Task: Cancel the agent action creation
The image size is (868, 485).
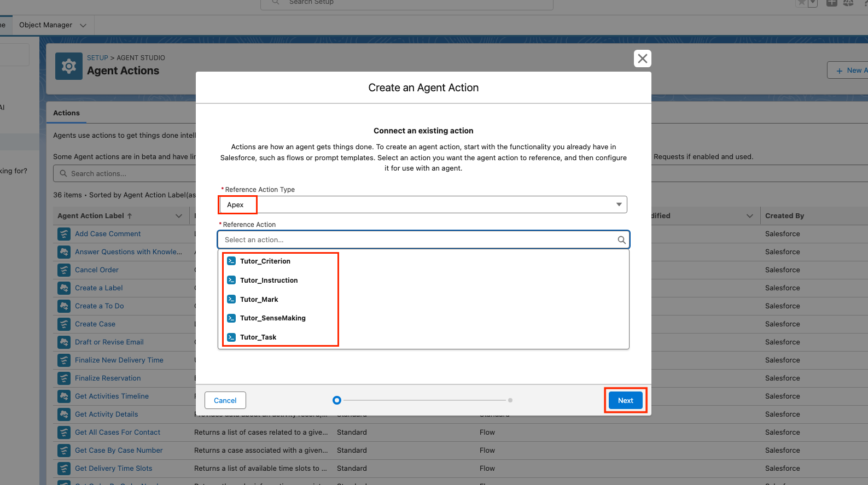Action: pyautogui.click(x=225, y=400)
